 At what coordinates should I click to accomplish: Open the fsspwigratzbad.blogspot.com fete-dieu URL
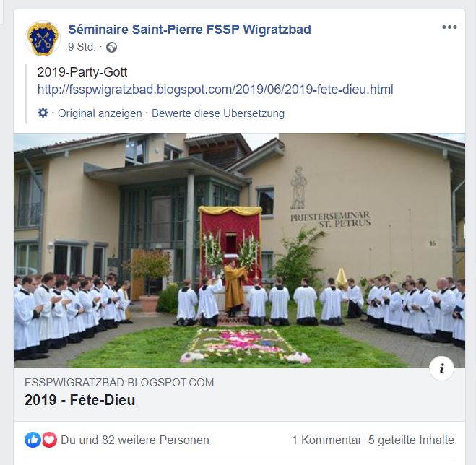(215, 90)
